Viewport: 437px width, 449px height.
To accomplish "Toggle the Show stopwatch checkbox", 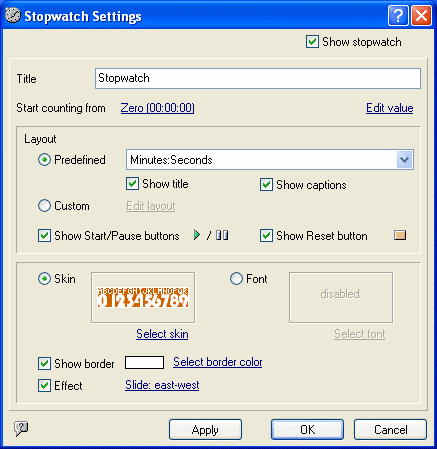I will pos(312,42).
